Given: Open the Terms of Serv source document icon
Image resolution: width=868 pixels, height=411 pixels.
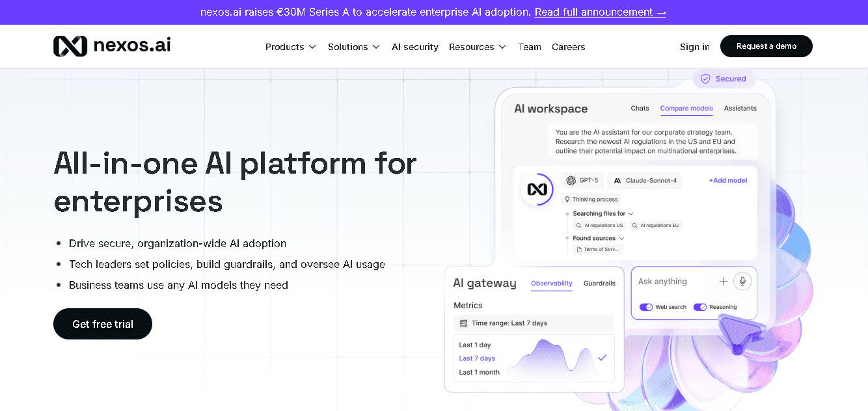Looking at the screenshot, I should [578, 249].
